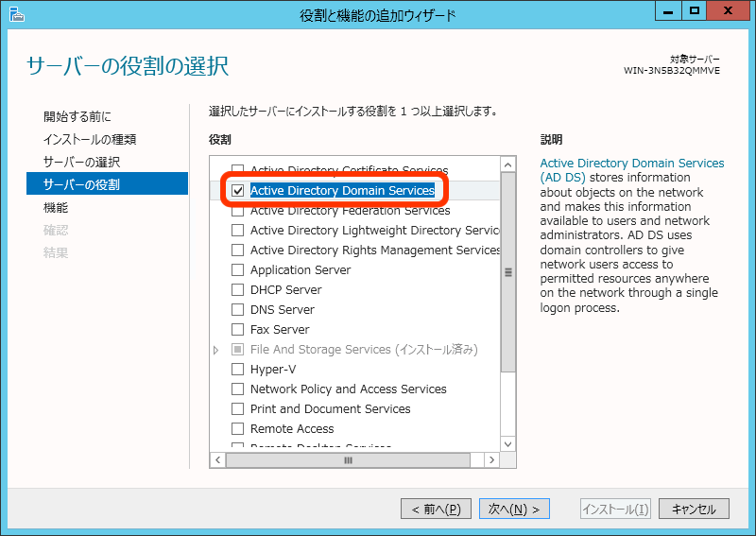
Task: Click the disabled 確認 step
Action: [56, 230]
